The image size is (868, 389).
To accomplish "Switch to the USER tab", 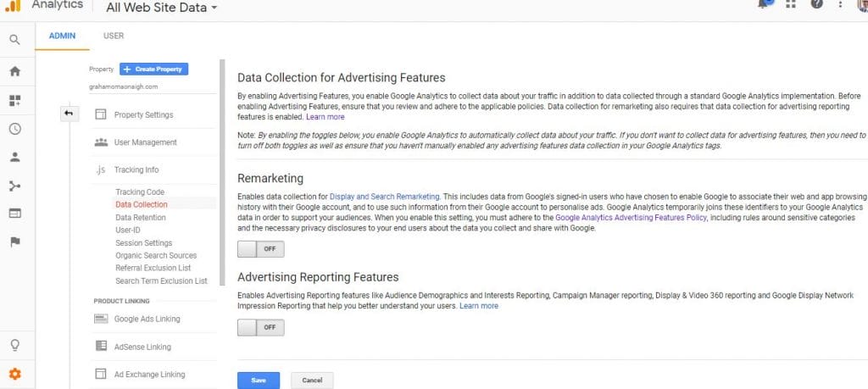I will pyautogui.click(x=114, y=36).
